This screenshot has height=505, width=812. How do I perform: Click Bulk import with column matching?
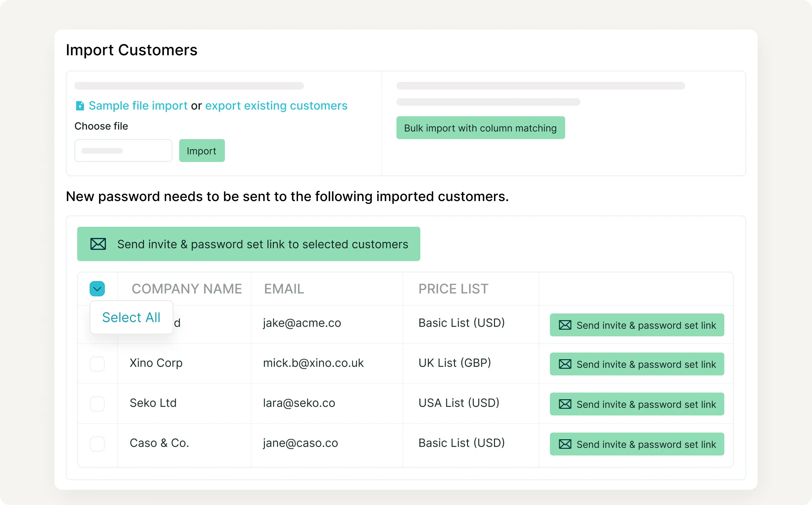click(x=480, y=128)
